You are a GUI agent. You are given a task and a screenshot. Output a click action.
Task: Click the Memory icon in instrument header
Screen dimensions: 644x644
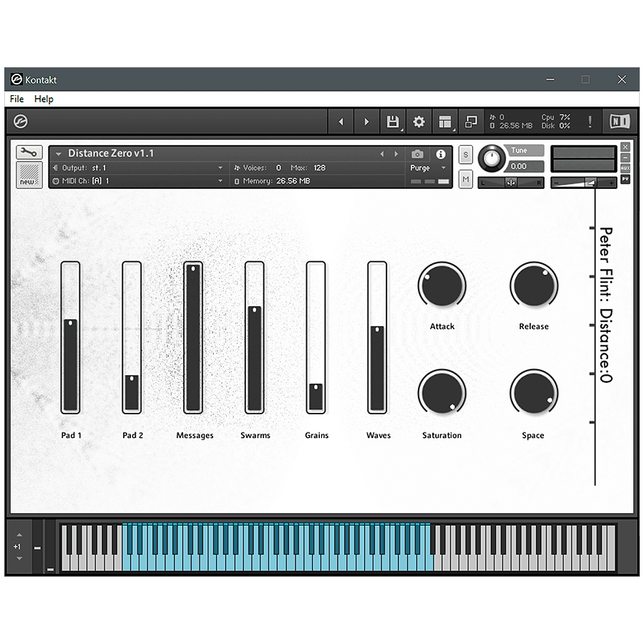pyautogui.click(x=237, y=181)
